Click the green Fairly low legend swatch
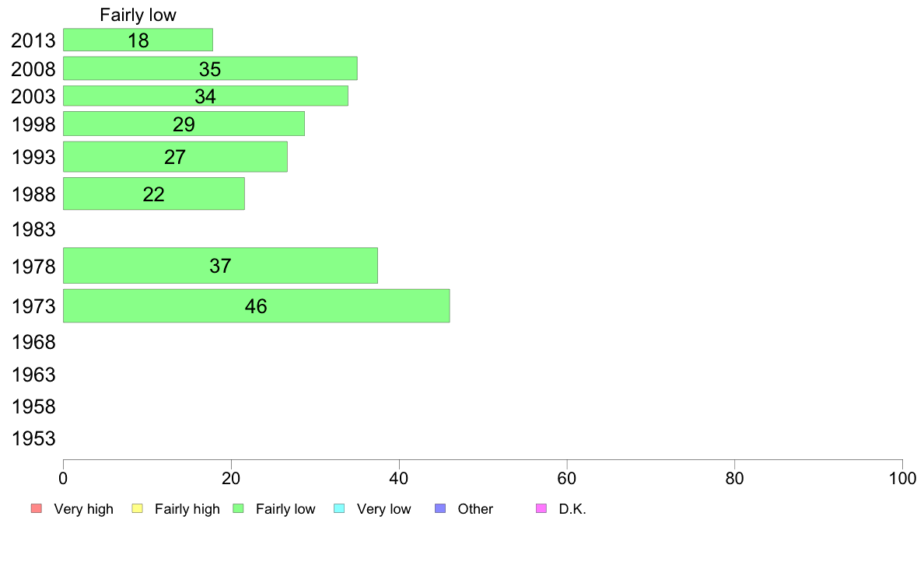Viewport: 924px width, 572px height. pyautogui.click(x=238, y=508)
